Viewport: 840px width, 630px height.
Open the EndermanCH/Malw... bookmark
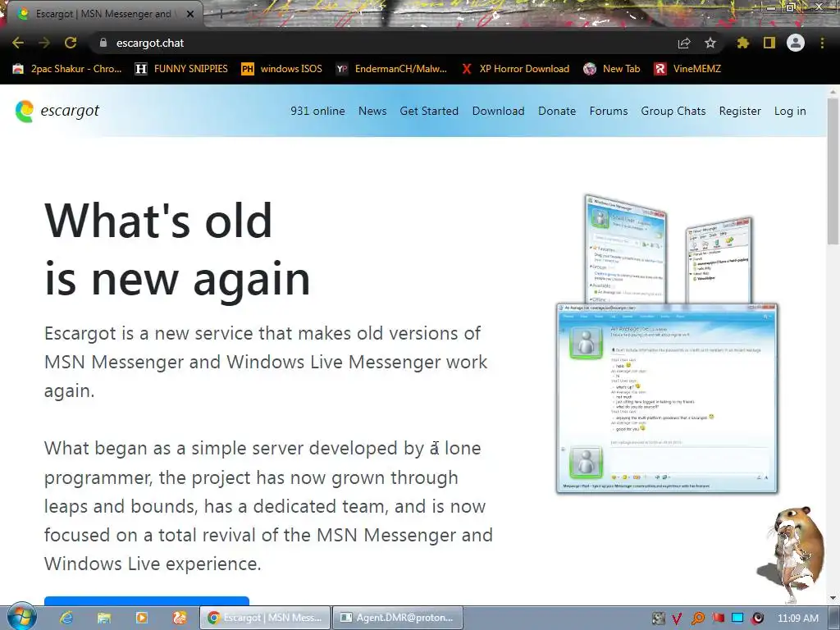pos(391,69)
